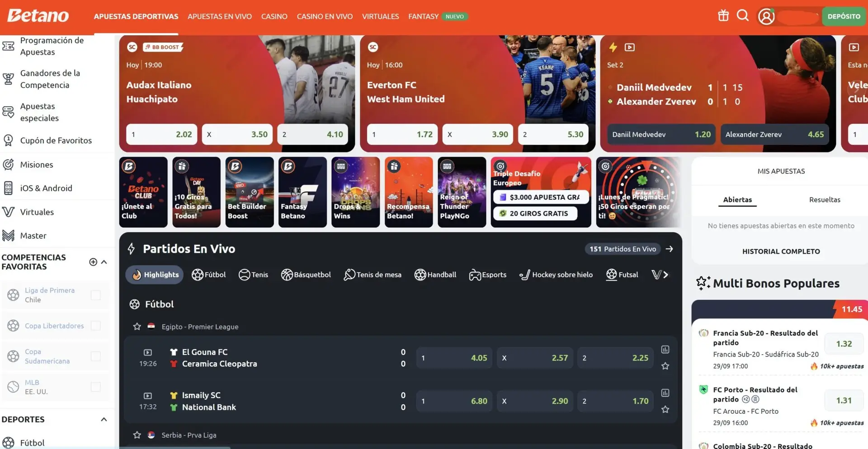Image resolution: width=868 pixels, height=449 pixels.
Task: Enable the MLB EE. UU. checkbox
Action: (96, 387)
